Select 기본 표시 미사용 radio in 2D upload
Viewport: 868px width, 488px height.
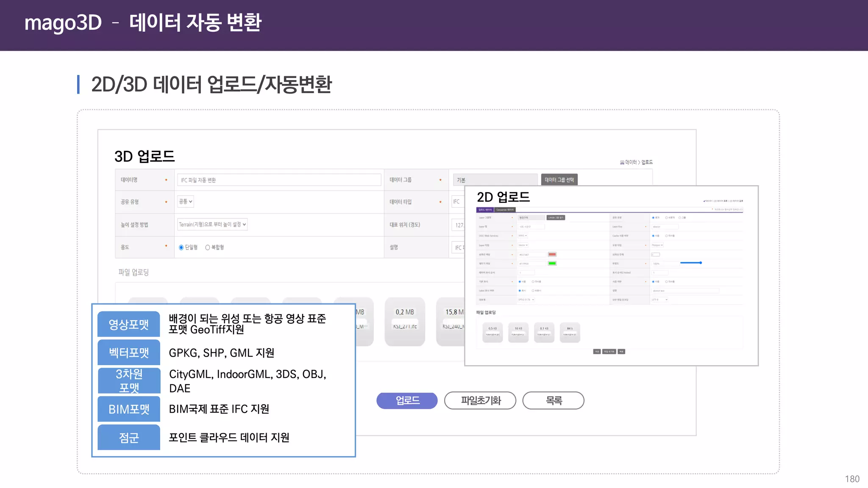point(533,282)
